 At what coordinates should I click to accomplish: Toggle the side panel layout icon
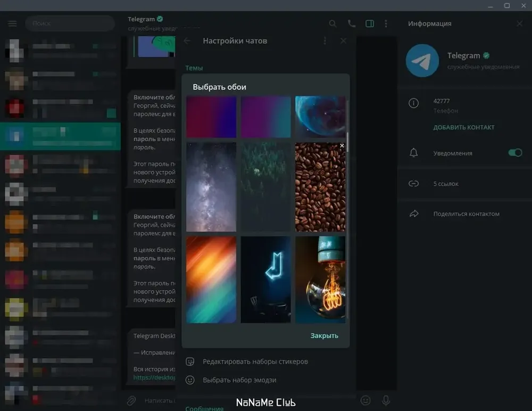tap(370, 23)
